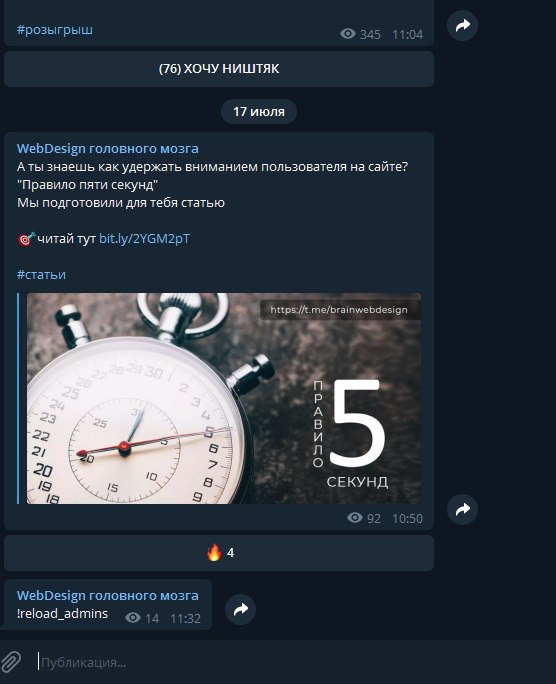Image resolution: width=556 pixels, height=684 pixels.
Task: Click the 11:32 timestamp on !reload_admins message
Action: tap(185, 618)
